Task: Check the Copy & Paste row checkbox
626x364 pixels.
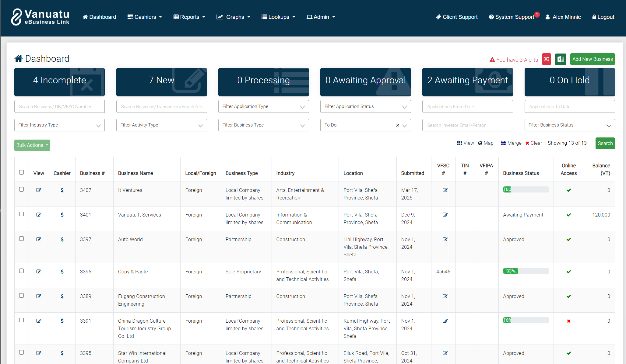Action: [x=21, y=271]
